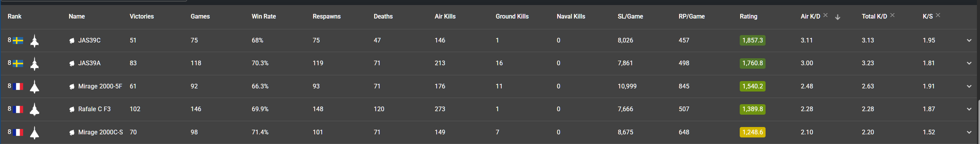Click the jet icon in Rafale C F3 row
The width and height of the screenshot is (980, 144).
(34, 109)
